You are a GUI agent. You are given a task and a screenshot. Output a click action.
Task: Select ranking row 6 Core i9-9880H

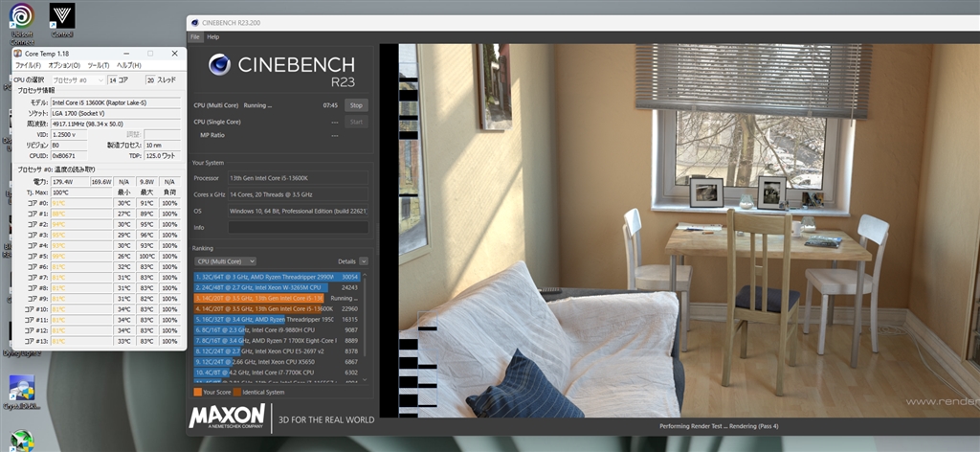point(277,330)
